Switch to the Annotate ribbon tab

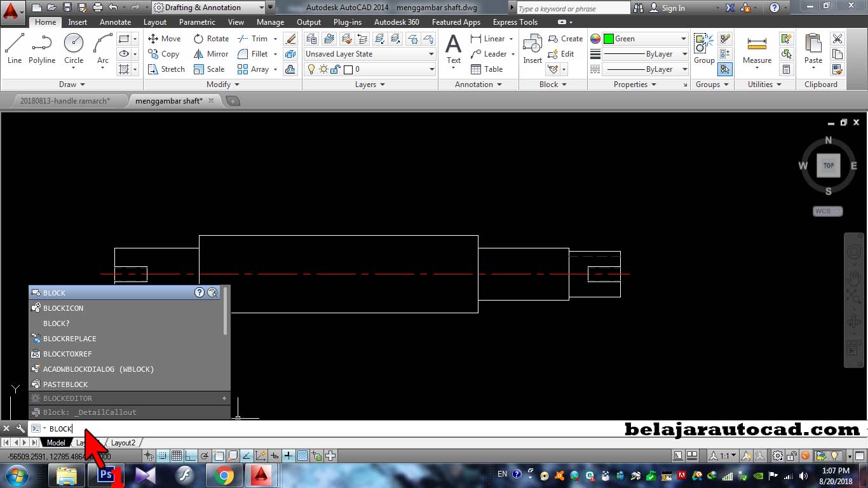click(115, 22)
